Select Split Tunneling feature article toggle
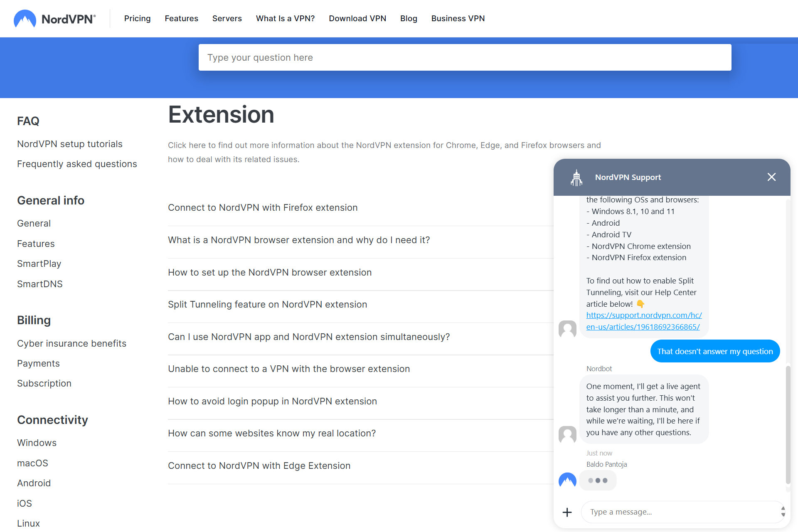 tap(267, 304)
